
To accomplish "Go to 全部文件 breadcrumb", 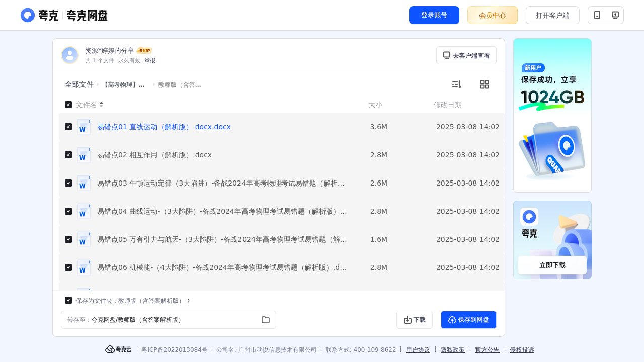I will (79, 85).
